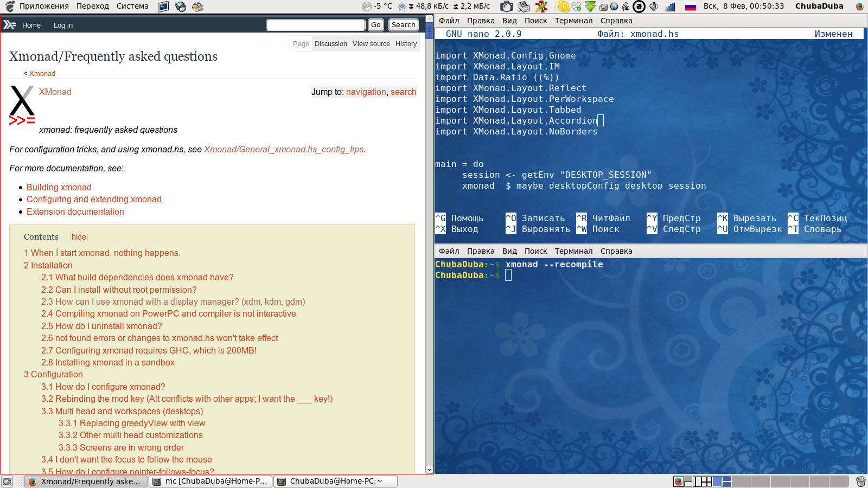Open the Home link in wiki header
Viewport: 868px width, 488px height.
31,25
